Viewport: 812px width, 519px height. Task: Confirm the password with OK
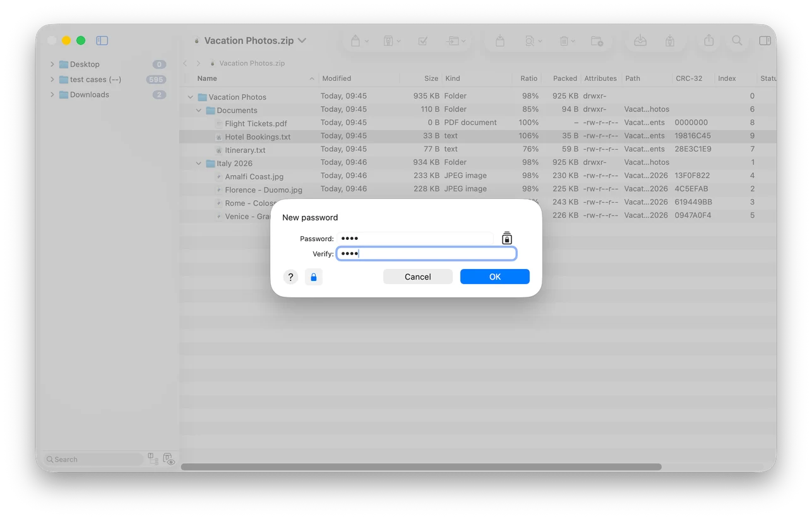coord(495,277)
